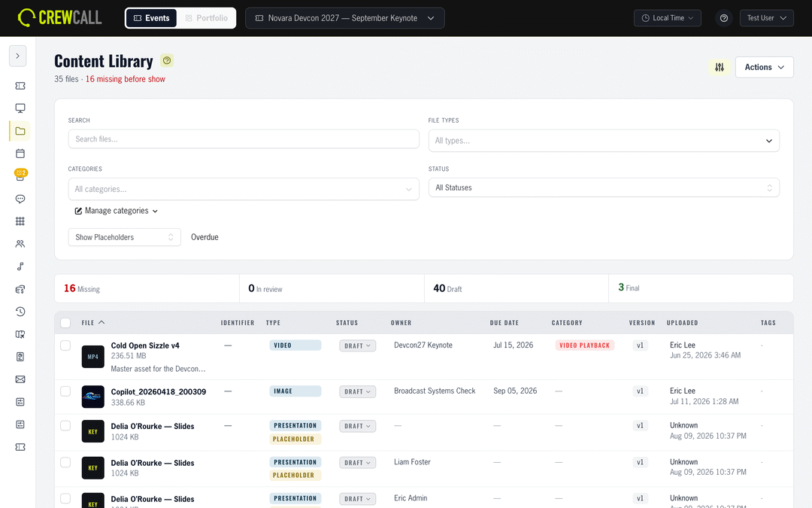Open the top bar help question icon

pos(724,18)
